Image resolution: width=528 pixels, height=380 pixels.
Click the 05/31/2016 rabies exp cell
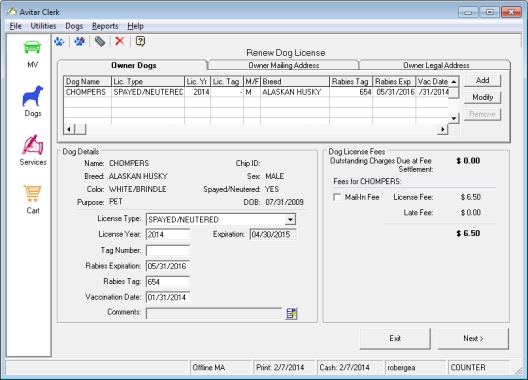[394, 92]
